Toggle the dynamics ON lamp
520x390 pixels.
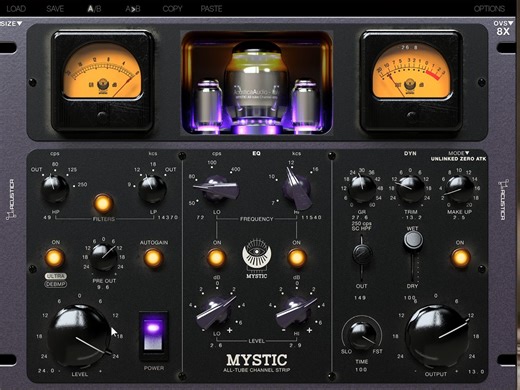[460, 258]
